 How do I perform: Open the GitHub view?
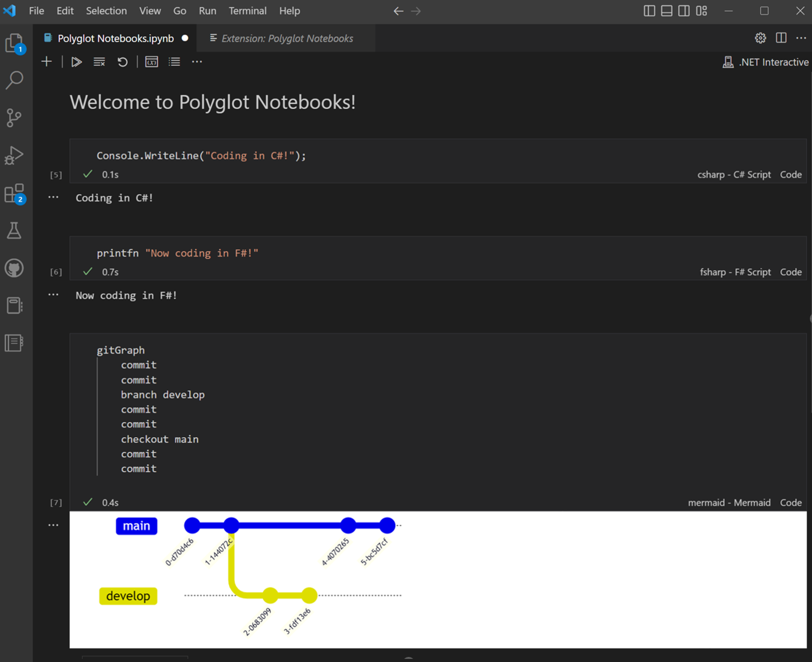tap(14, 268)
